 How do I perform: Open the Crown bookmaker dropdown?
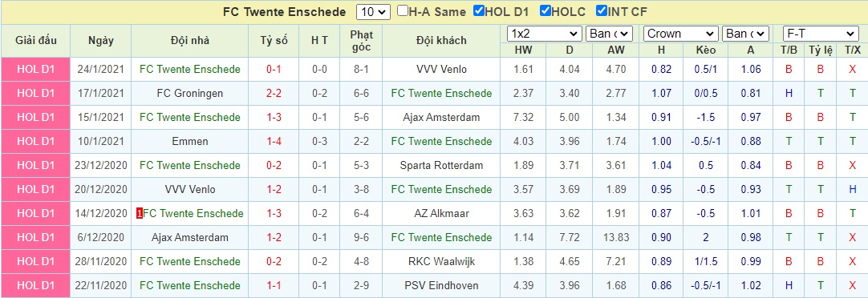pos(681,34)
